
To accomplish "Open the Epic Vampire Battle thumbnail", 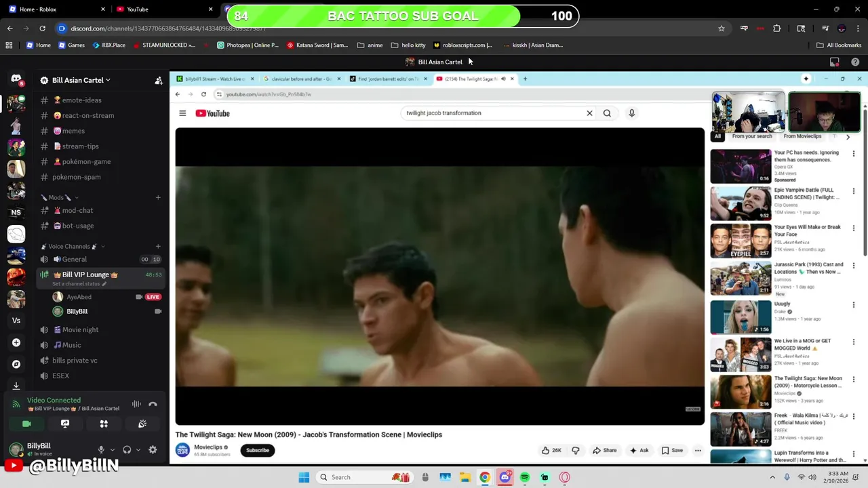I will [x=741, y=203].
